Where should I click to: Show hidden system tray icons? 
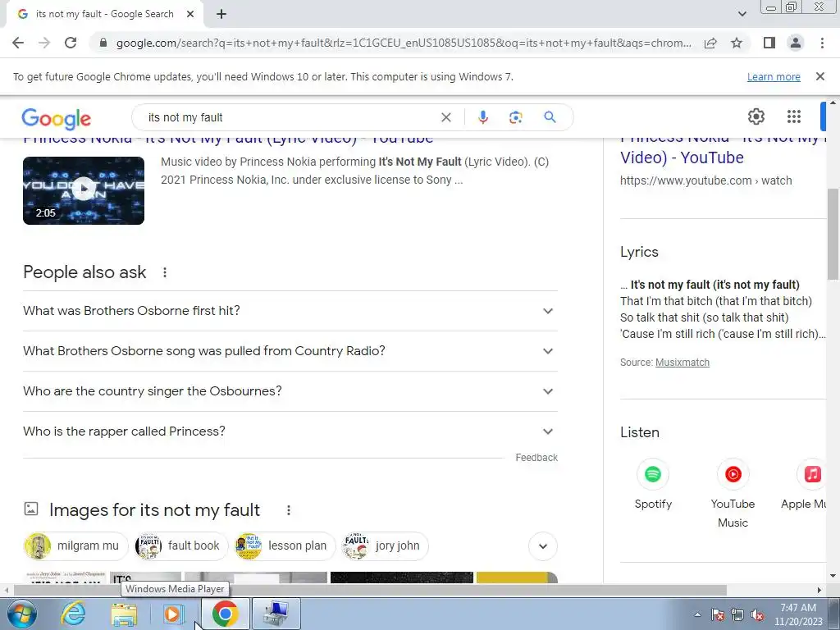tap(697, 615)
